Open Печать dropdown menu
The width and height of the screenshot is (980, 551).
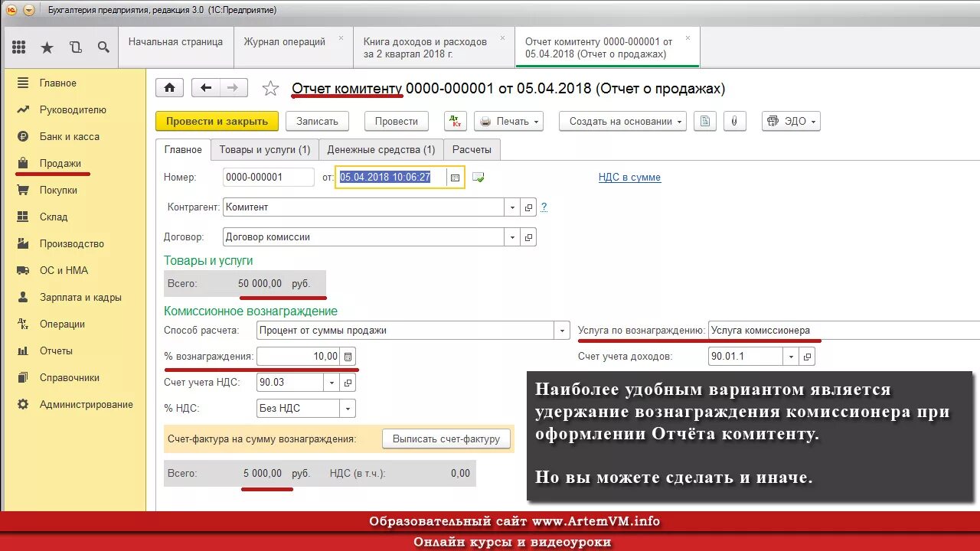(x=508, y=121)
